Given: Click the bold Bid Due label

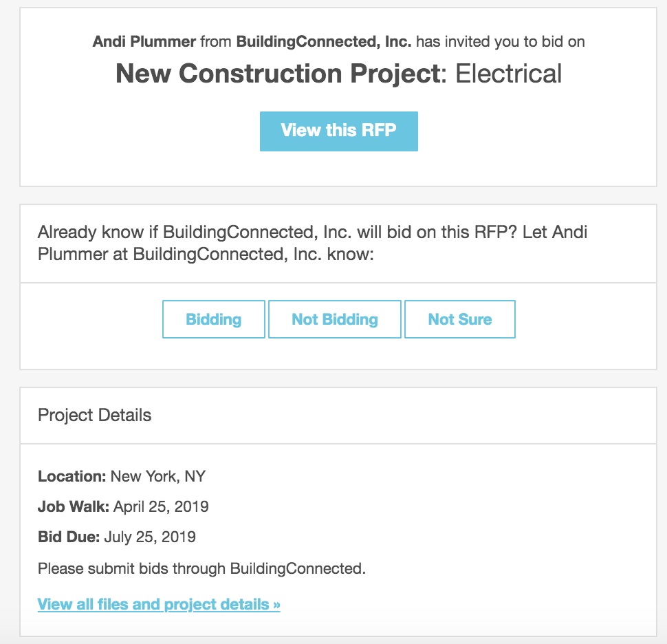Looking at the screenshot, I should pyautogui.click(x=69, y=537).
